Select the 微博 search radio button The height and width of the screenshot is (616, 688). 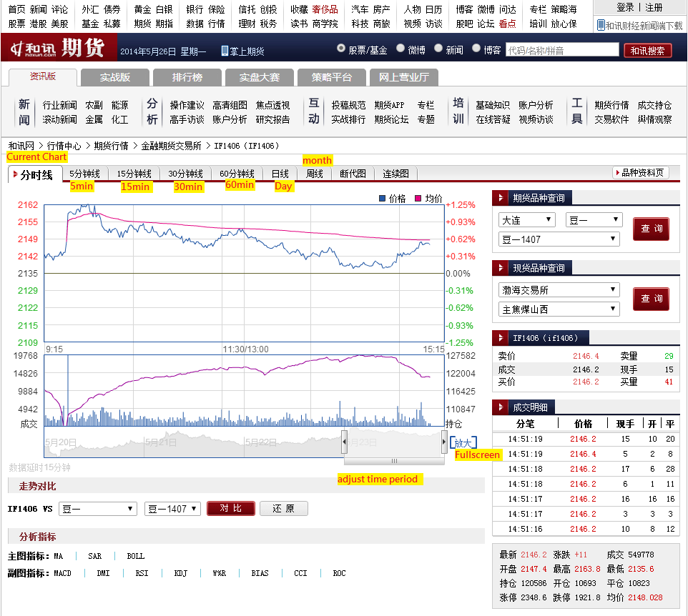point(400,48)
